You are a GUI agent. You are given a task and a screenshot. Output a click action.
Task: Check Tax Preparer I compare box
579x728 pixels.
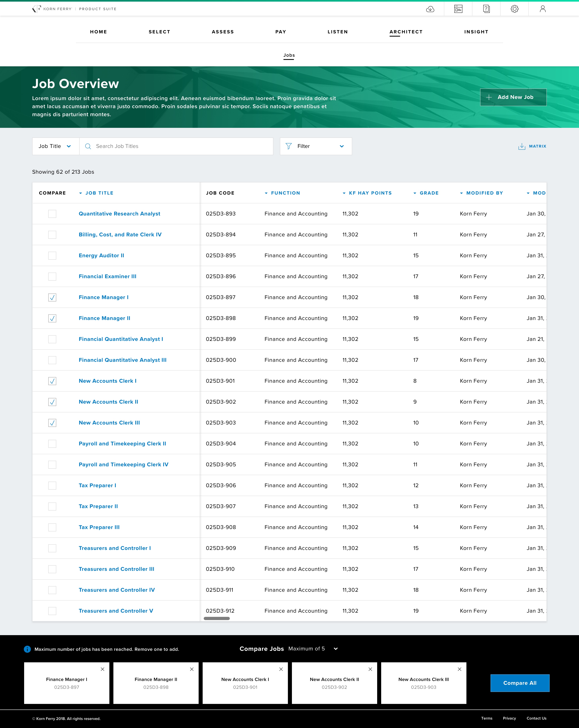coord(52,486)
